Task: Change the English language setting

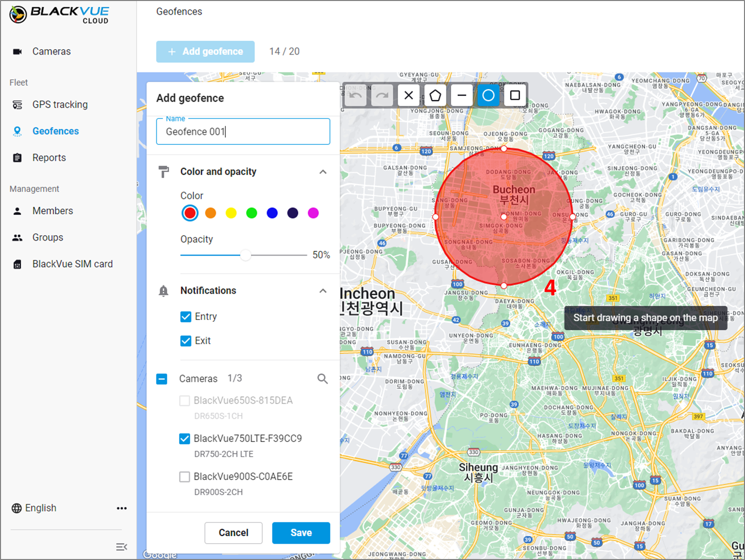Action: pos(41,508)
